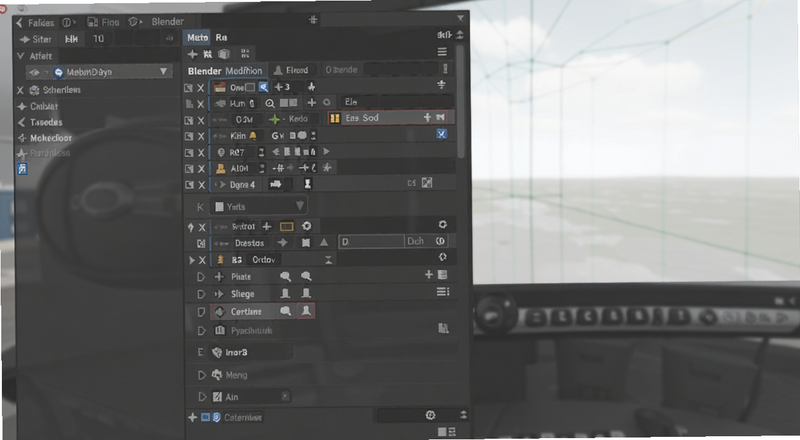Click the Siter button
The width and height of the screenshot is (800, 440).
click(36, 39)
